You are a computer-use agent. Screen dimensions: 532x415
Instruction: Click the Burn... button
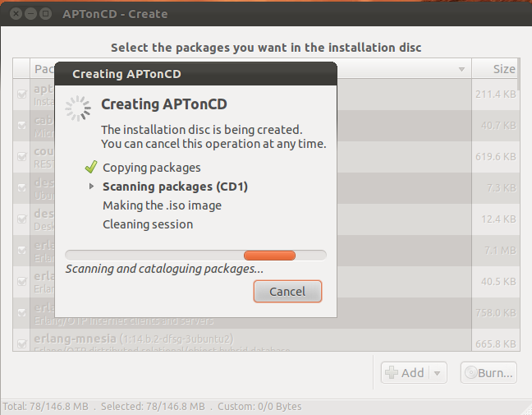click(x=488, y=372)
